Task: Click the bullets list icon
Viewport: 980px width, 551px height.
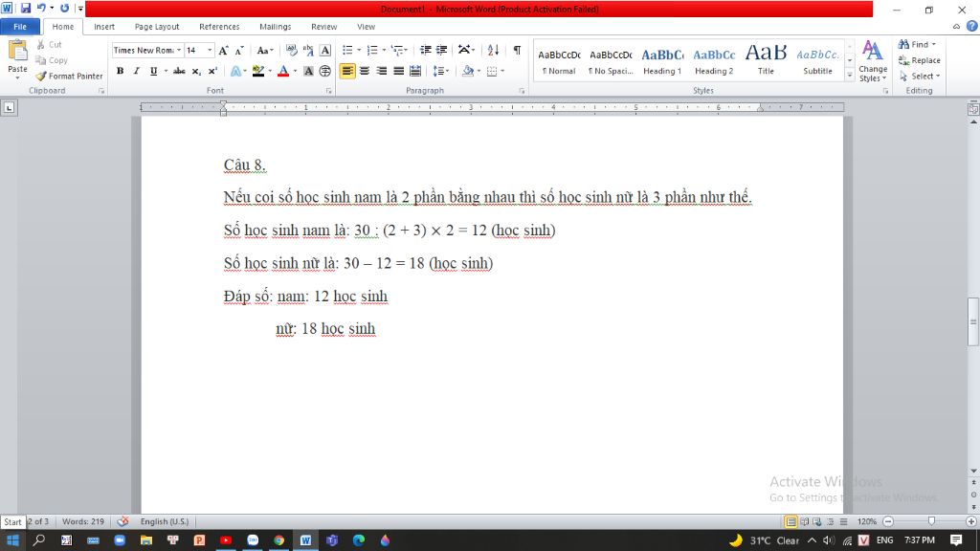Action: point(348,50)
